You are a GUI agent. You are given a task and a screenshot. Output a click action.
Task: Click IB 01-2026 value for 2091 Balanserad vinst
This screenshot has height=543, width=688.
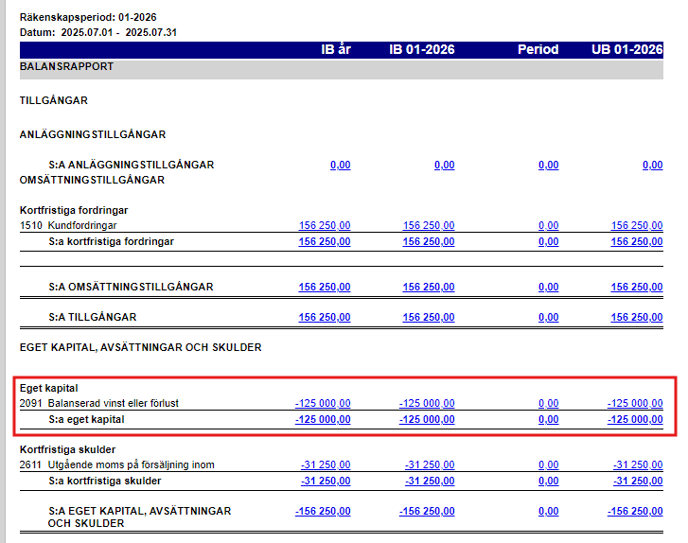pyautogui.click(x=426, y=403)
